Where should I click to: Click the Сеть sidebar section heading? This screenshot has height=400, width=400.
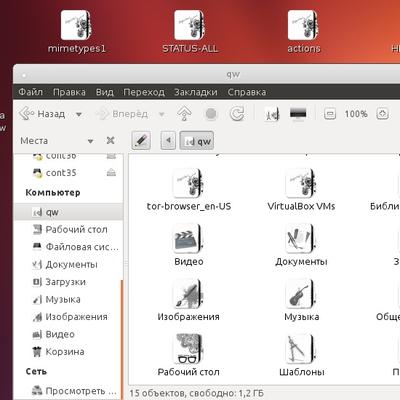[36, 371]
